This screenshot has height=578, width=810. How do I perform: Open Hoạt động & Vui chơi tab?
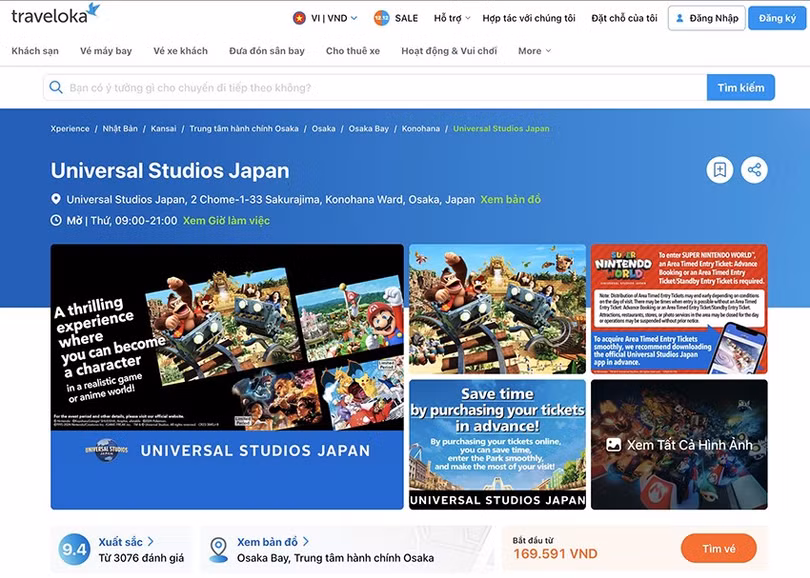[449, 51]
